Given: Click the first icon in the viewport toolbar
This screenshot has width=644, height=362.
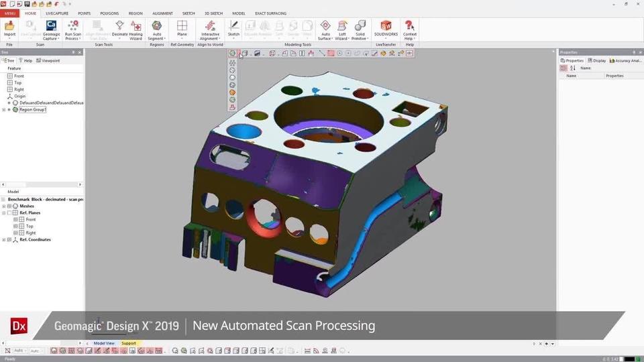Looking at the screenshot, I should pos(232,53).
